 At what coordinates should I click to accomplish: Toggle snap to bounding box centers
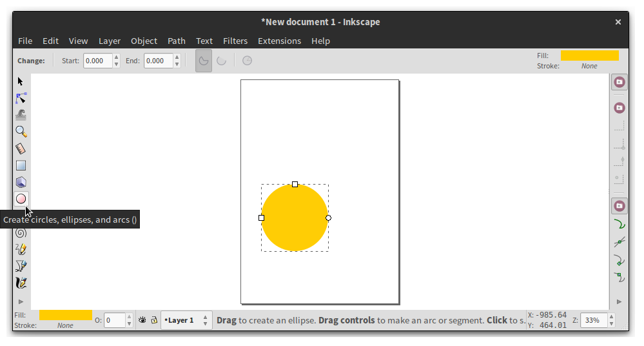click(620, 179)
